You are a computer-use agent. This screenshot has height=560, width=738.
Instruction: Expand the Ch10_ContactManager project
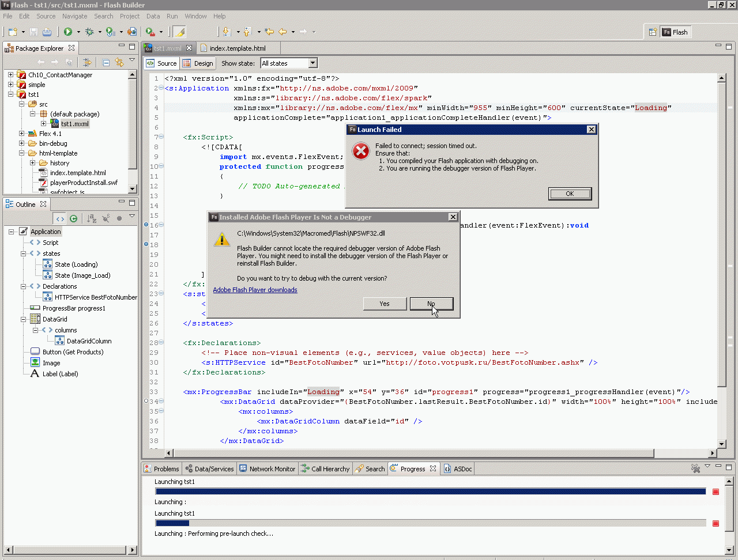pyautogui.click(x=10, y=75)
